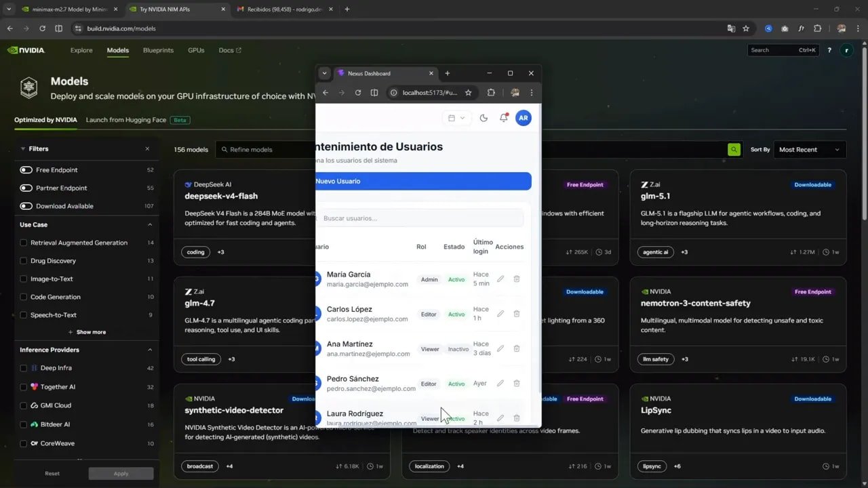Open NVIDIA account avatar r
The image size is (868, 488).
click(846, 50)
